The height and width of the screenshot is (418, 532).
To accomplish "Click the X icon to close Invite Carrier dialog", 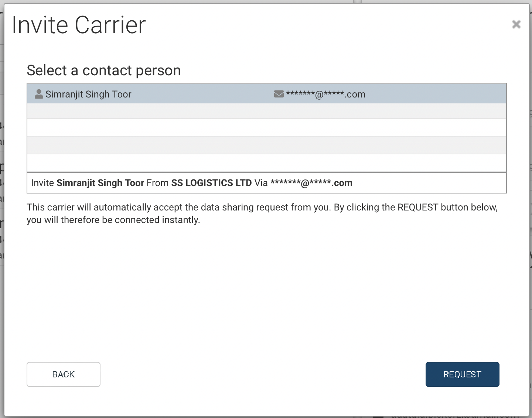I will coord(516,24).
